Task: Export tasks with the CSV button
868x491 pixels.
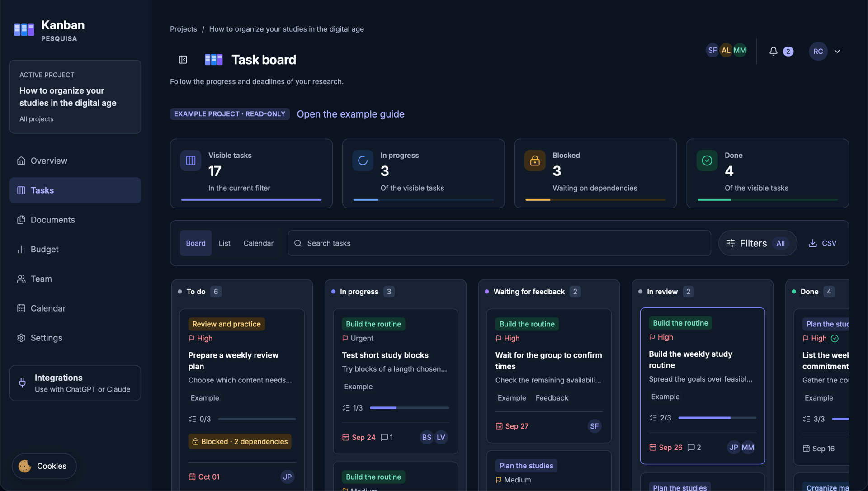Action: pos(822,243)
